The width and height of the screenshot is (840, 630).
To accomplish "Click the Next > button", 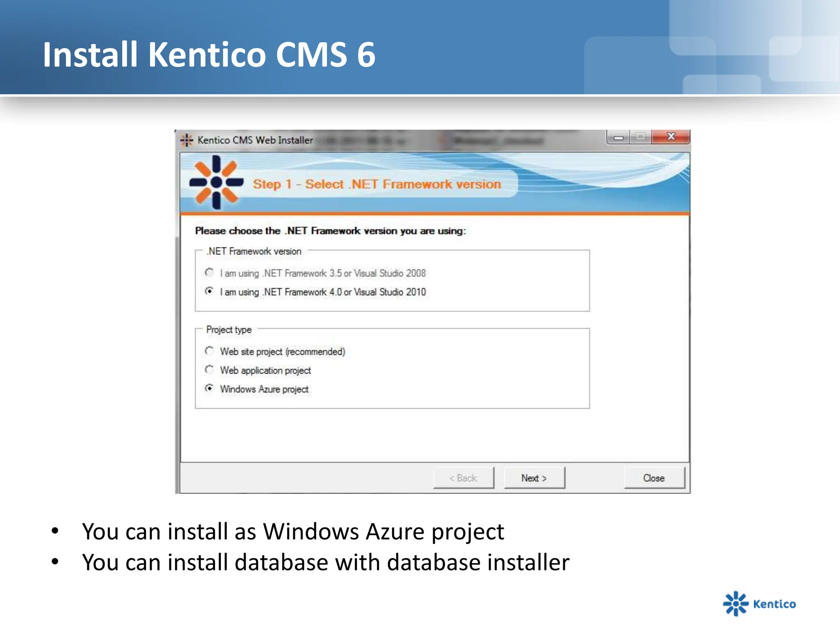I will [x=534, y=478].
